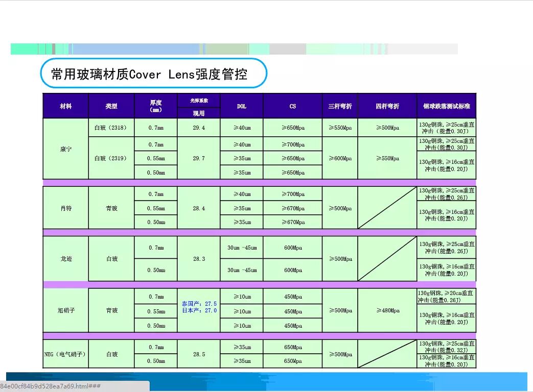Select the ≥550Mpa 四杆弯折 cell
This screenshot has width=533, height=392.
pyautogui.click(x=387, y=158)
